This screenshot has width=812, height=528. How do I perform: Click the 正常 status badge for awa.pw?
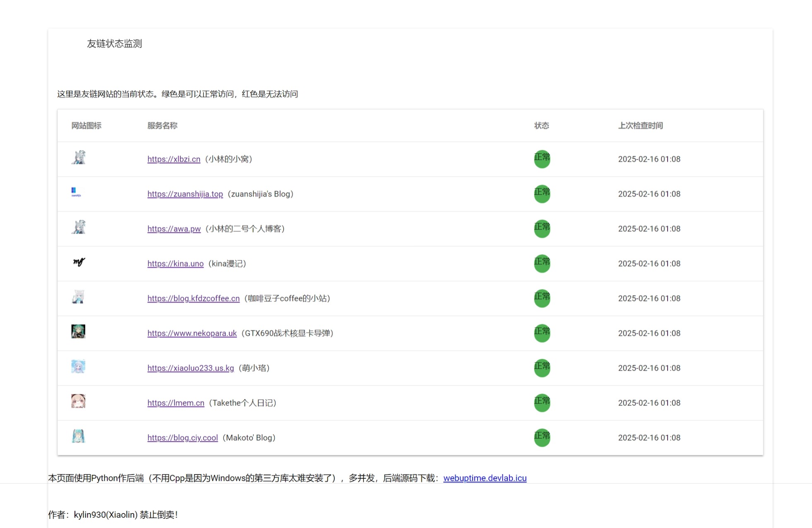pyautogui.click(x=542, y=228)
